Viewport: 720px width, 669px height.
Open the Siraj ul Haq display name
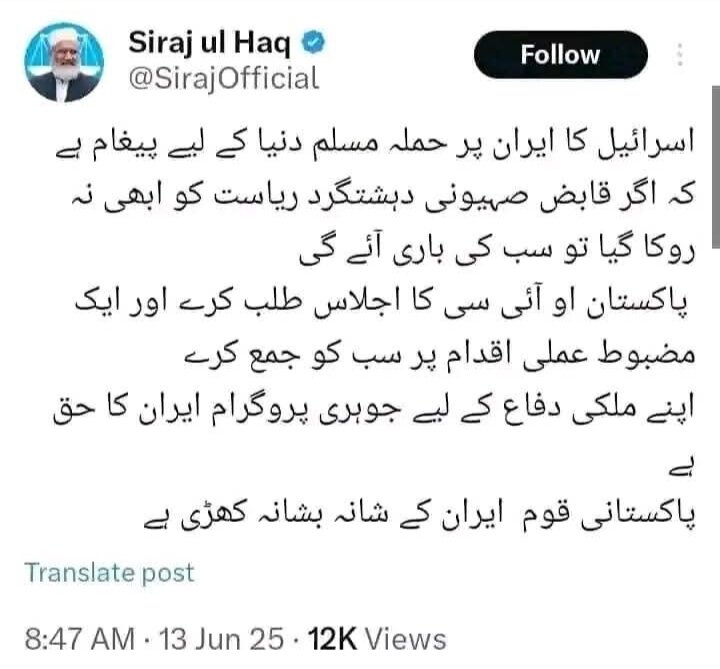coord(209,43)
